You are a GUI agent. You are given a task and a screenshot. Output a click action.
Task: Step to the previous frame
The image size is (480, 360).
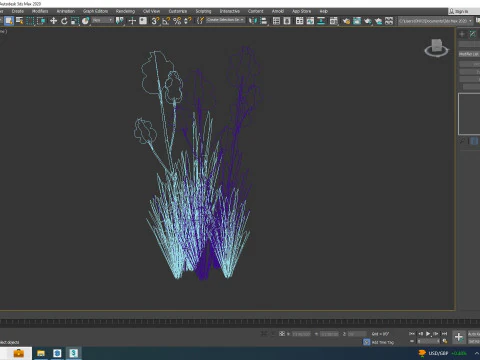click(420, 334)
